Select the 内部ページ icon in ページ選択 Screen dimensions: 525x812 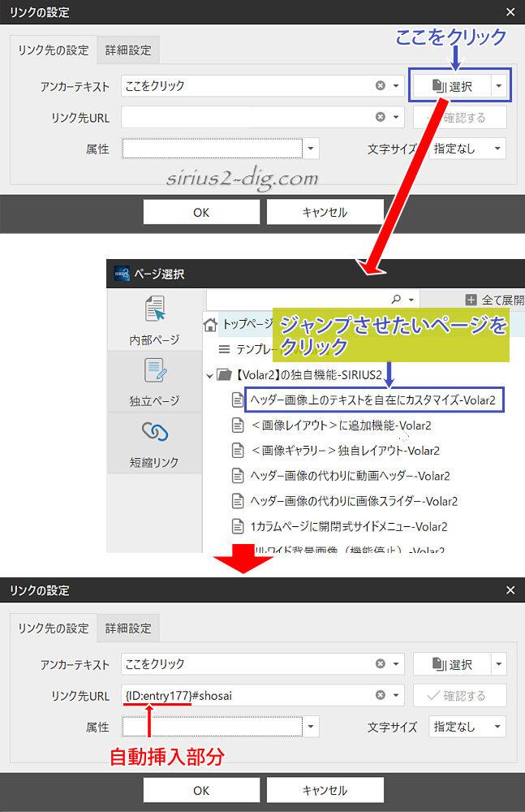coord(154,312)
